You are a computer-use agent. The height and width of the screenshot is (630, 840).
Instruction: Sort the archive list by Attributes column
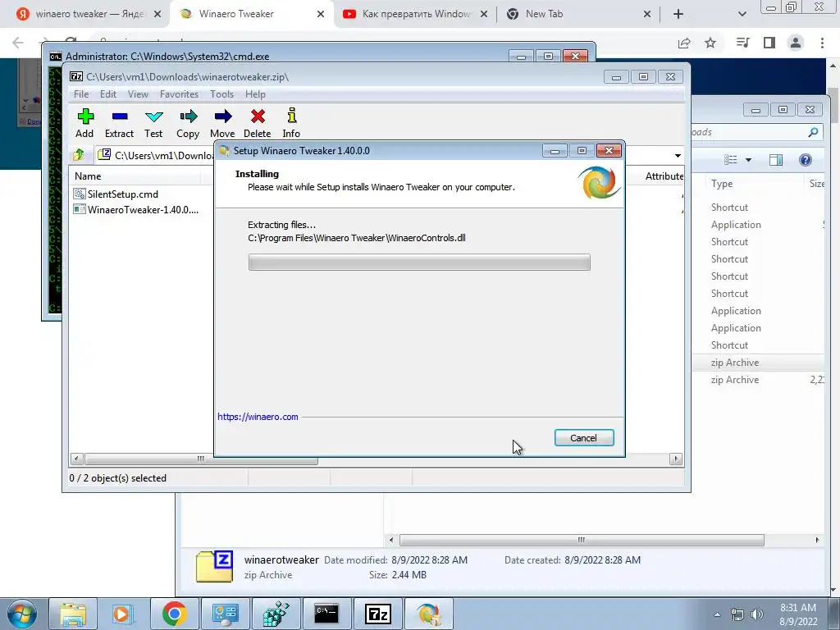664,176
